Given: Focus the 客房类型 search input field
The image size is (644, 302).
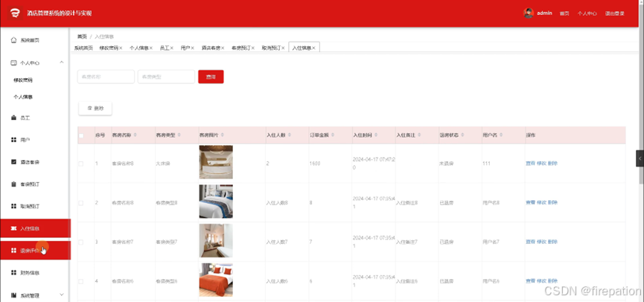Looking at the screenshot, I should 166,77.
